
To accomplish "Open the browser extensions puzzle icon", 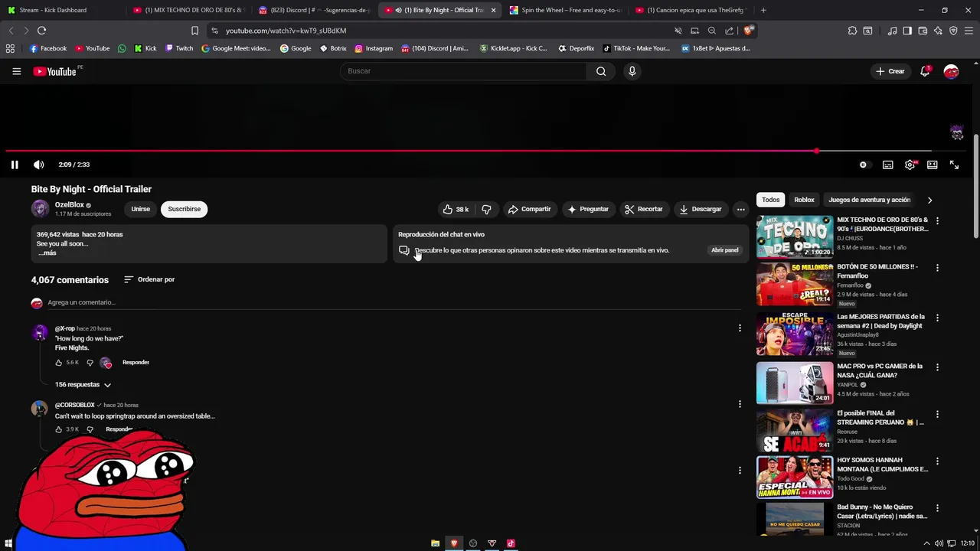I will coord(852,31).
